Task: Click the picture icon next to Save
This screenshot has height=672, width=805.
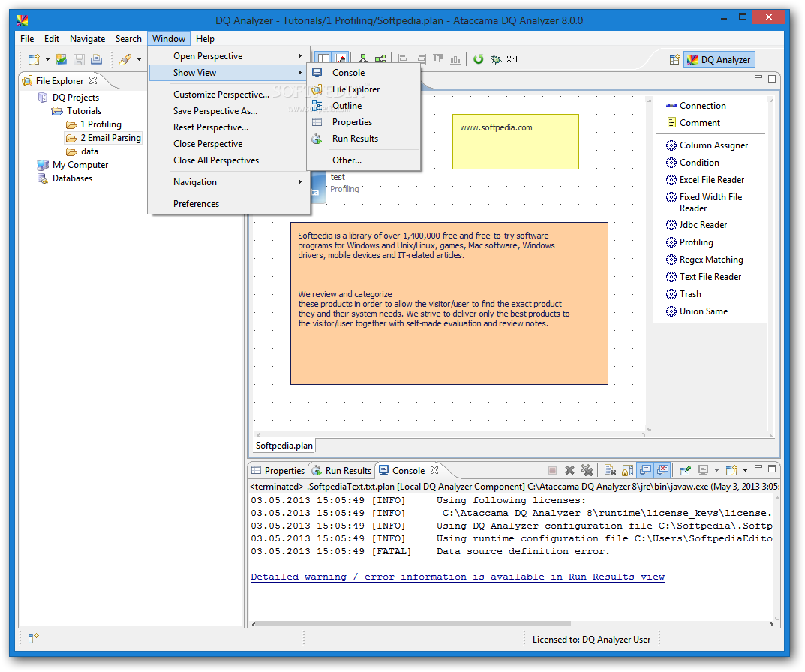Action: pyautogui.click(x=61, y=59)
